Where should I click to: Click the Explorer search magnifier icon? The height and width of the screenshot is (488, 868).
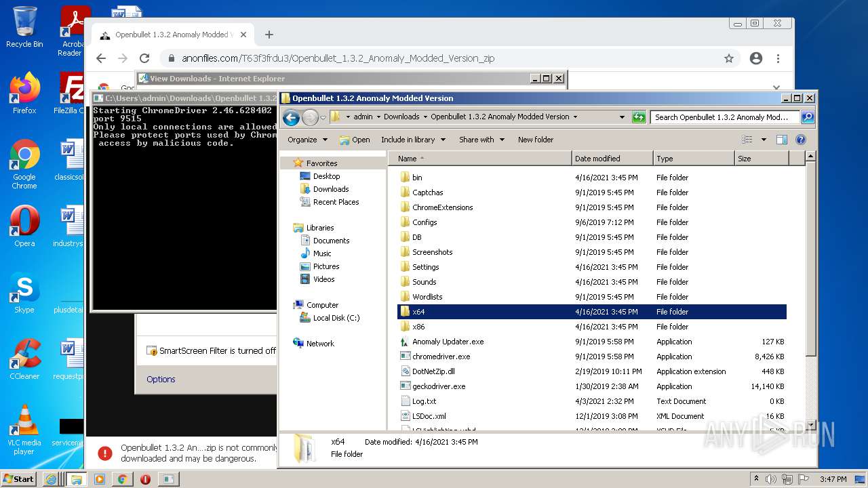click(x=807, y=117)
